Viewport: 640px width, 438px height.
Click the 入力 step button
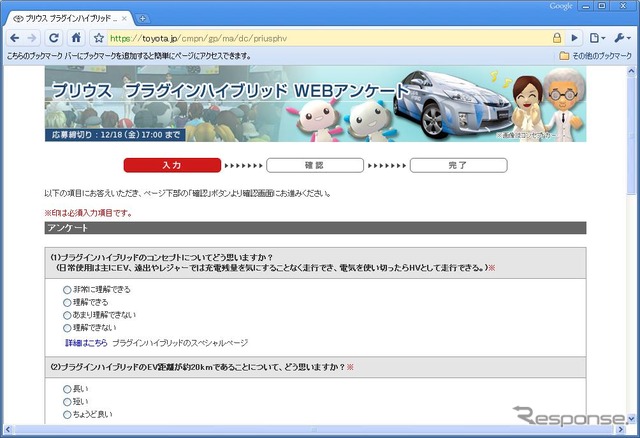[x=172, y=165]
